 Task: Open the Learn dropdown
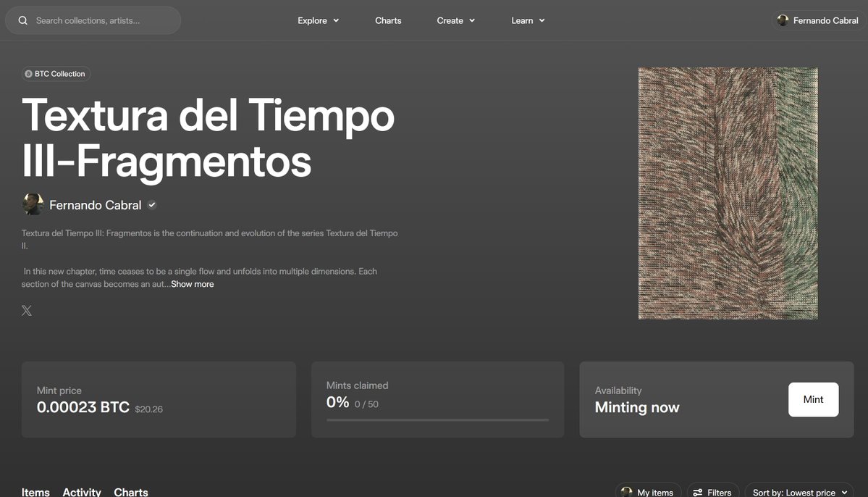click(528, 20)
